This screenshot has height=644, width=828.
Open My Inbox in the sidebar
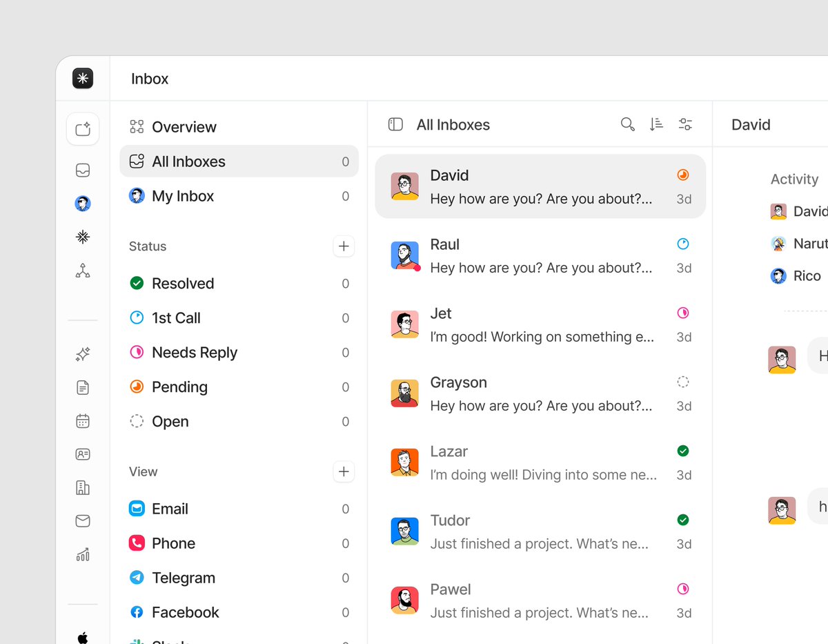click(x=239, y=196)
